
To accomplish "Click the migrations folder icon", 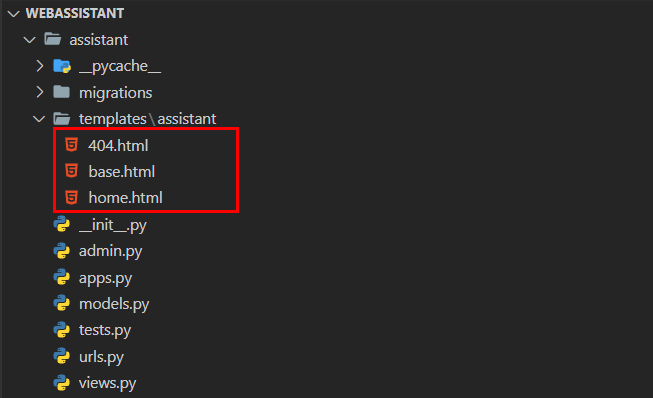I will [x=62, y=92].
